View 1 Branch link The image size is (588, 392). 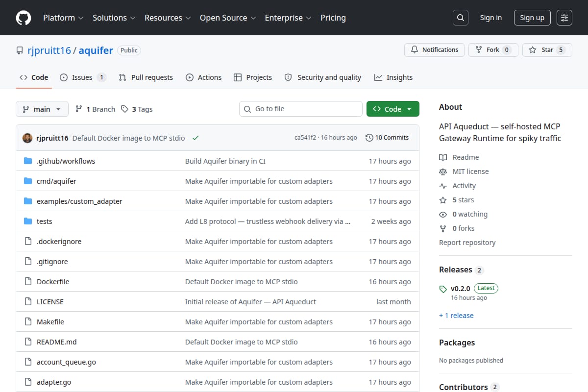95,109
